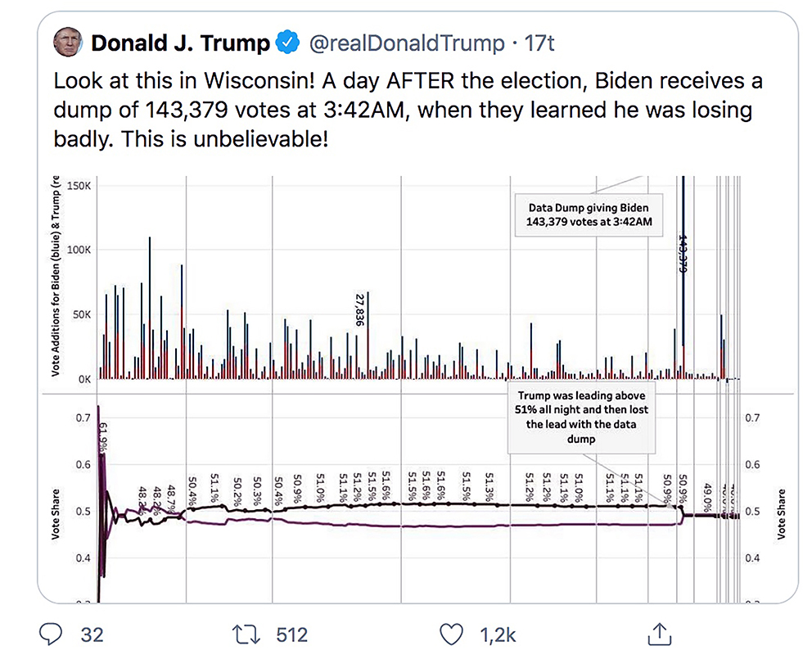The width and height of the screenshot is (812, 659).
Task: Click the 32 replies count
Action: click(x=91, y=634)
